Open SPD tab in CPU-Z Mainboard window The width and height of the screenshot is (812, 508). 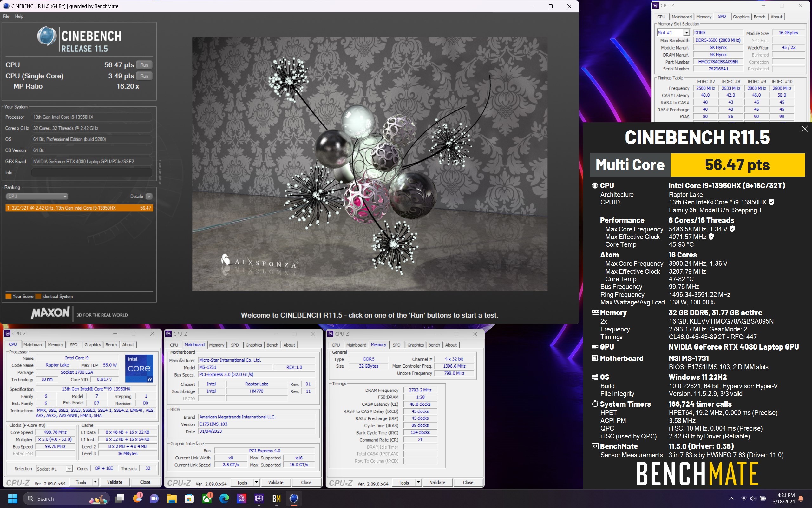tap(235, 345)
